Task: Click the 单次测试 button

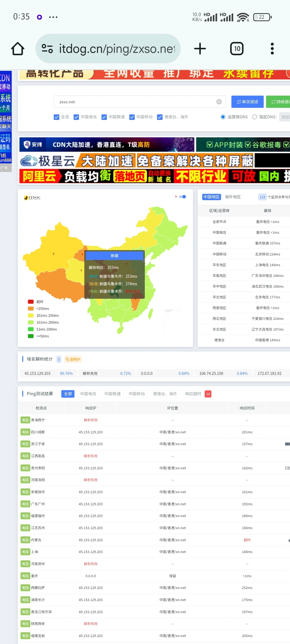Action: 247,102
